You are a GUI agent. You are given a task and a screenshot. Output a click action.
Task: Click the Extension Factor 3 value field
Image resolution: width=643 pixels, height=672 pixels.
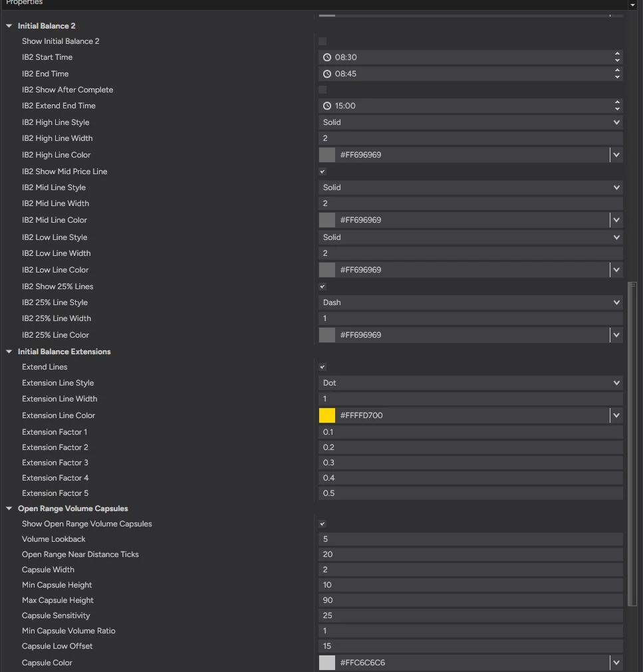(470, 463)
